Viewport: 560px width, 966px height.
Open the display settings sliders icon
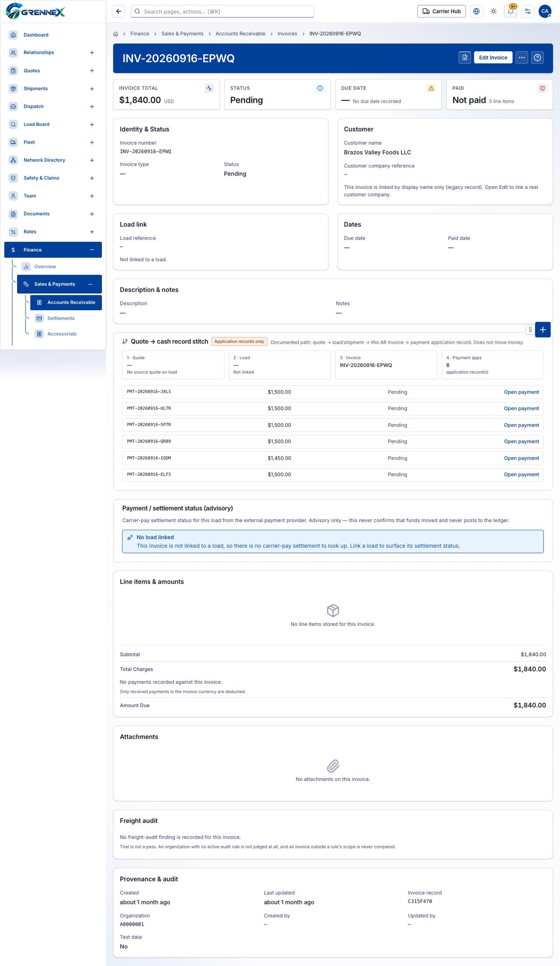tap(528, 11)
